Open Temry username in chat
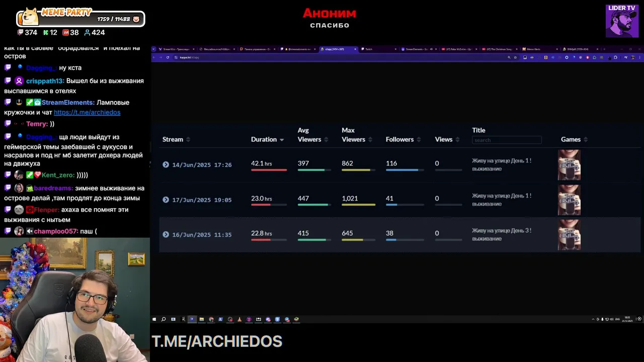This screenshot has height=362, width=644. 37,124
